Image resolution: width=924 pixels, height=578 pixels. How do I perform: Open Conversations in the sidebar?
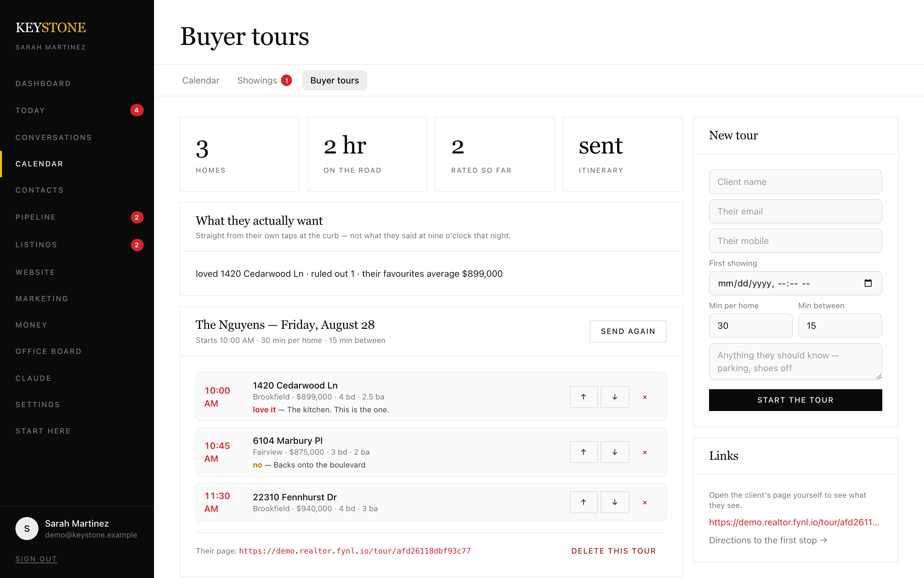click(x=77, y=137)
